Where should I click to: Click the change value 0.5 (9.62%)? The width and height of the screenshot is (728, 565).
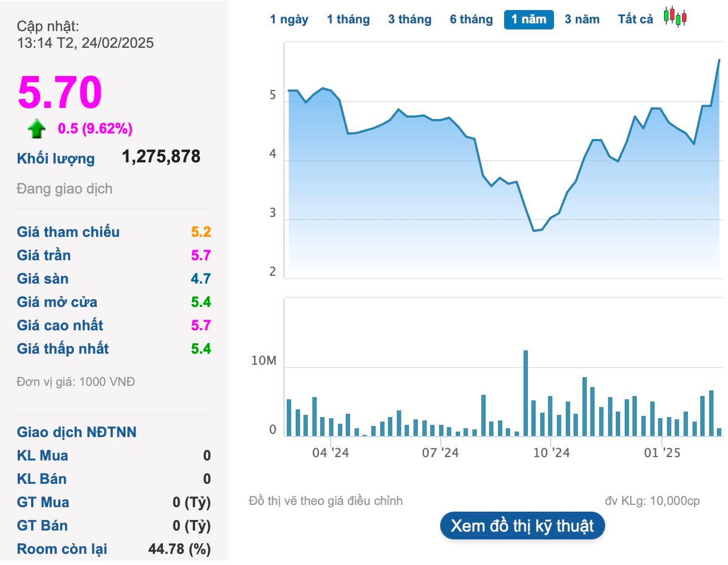(95, 129)
